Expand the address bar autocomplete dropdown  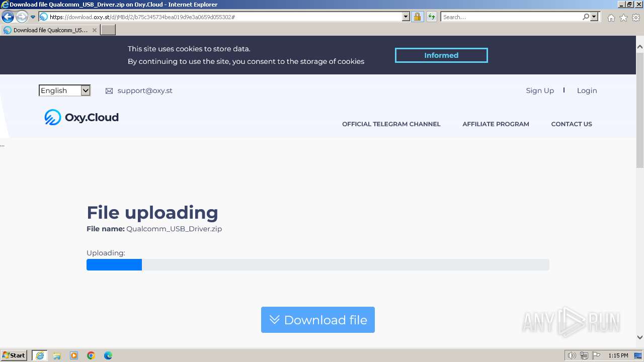click(406, 17)
